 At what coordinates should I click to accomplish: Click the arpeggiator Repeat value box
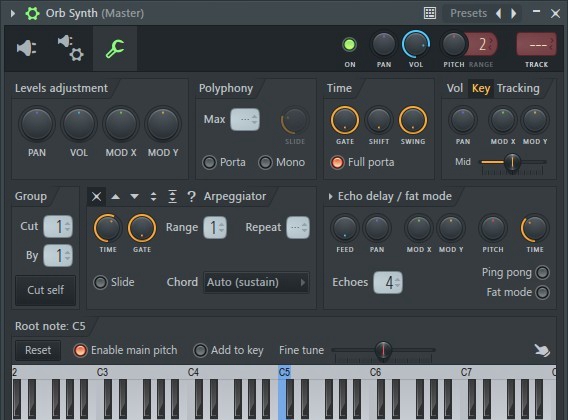[x=298, y=228]
